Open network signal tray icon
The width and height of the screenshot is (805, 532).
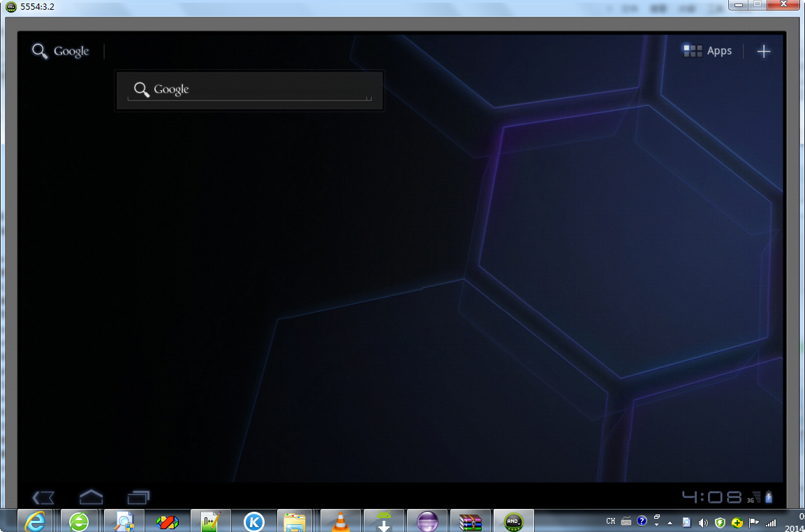pos(771,523)
